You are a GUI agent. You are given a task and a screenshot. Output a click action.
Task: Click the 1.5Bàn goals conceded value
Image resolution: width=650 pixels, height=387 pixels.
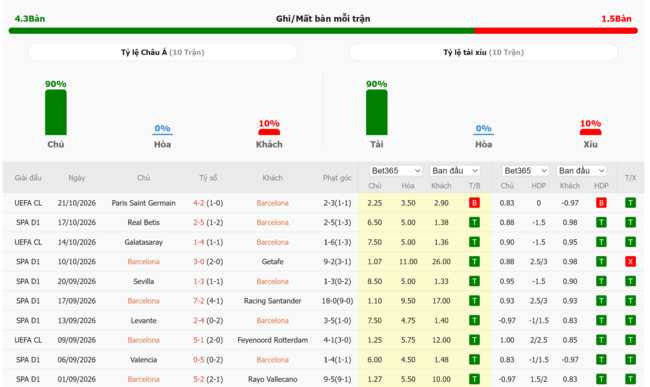click(x=616, y=19)
